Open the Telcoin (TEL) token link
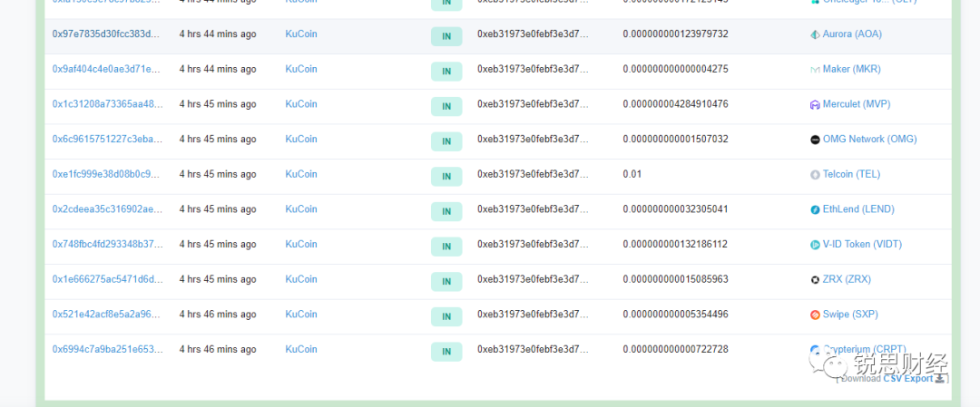This screenshot has width=980, height=407. click(x=851, y=173)
